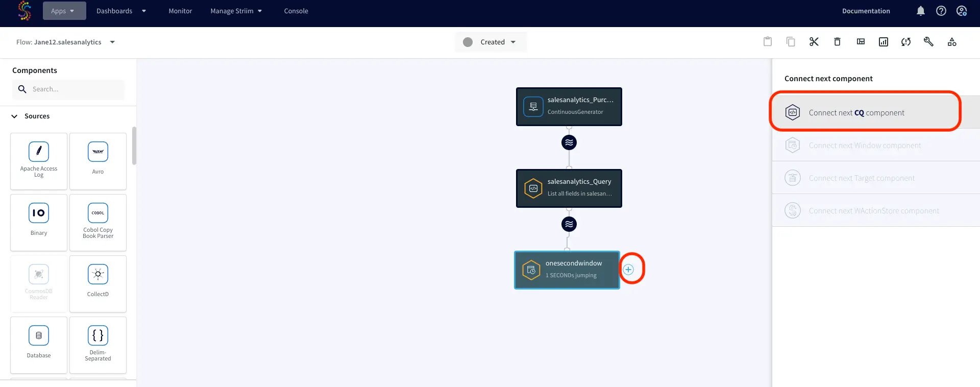980x387 pixels.
Task: Open the user account profile icon
Action: [962, 11]
